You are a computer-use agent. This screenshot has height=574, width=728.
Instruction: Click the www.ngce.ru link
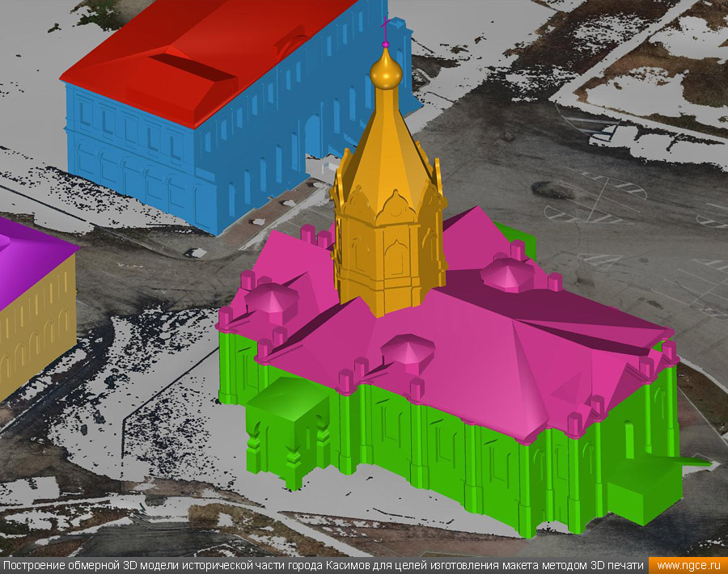click(688, 566)
